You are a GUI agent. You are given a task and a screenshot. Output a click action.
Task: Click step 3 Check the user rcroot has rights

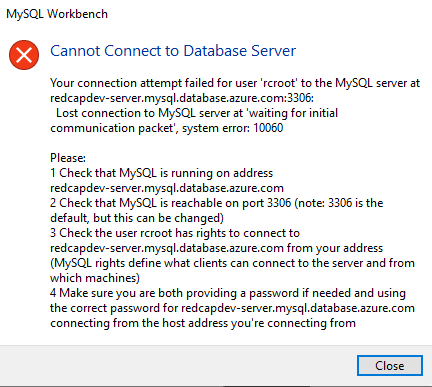click(175, 233)
